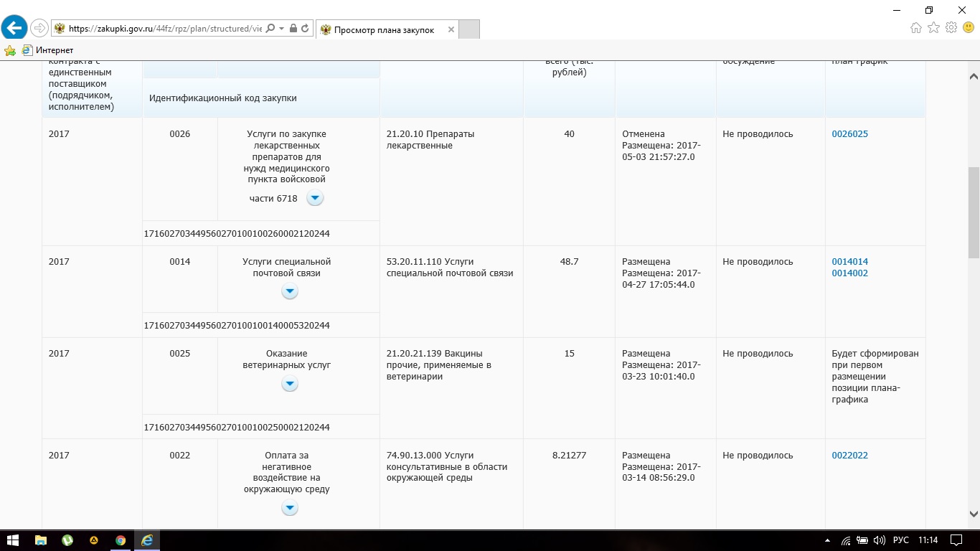Click the refresh icon in address bar
Screen dimensions: 980x551
point(305,29)
